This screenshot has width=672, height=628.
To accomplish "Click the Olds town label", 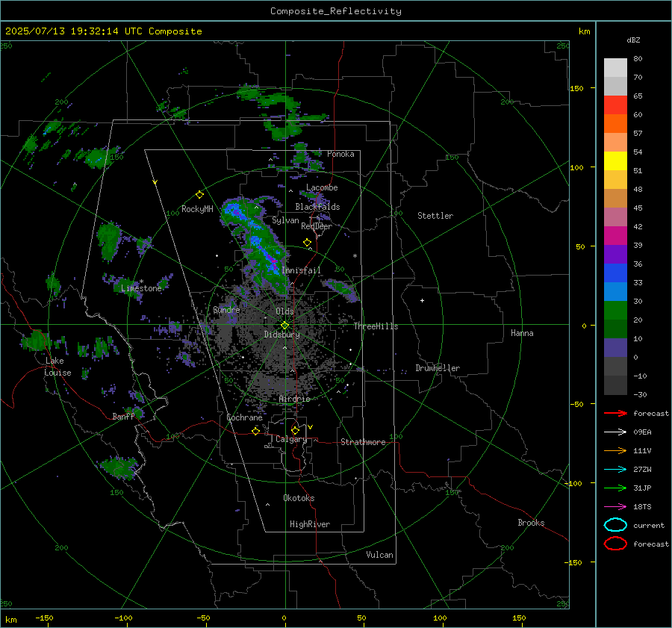I will click(284, 311).
